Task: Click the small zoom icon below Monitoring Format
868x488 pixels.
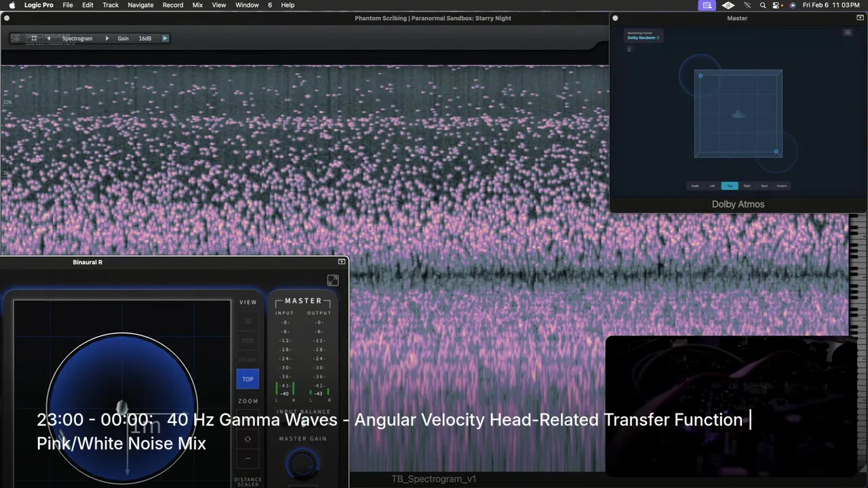Action: click(x=629, y=49)
